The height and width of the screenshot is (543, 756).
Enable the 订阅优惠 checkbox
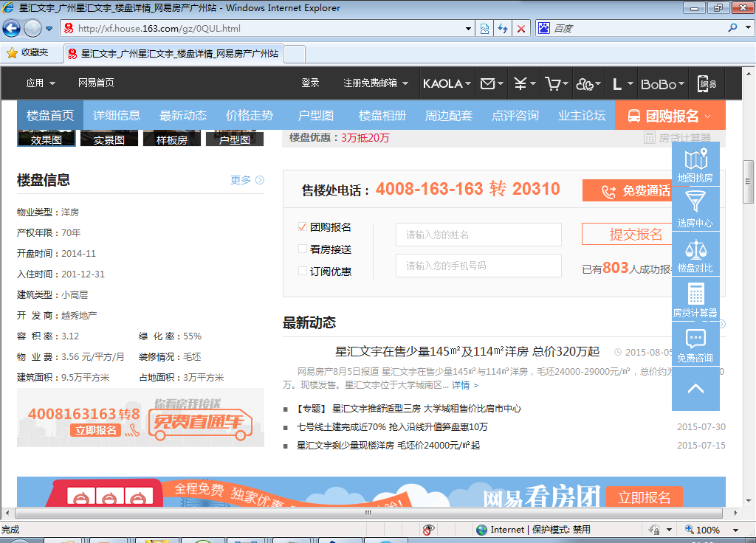point(303,271)
